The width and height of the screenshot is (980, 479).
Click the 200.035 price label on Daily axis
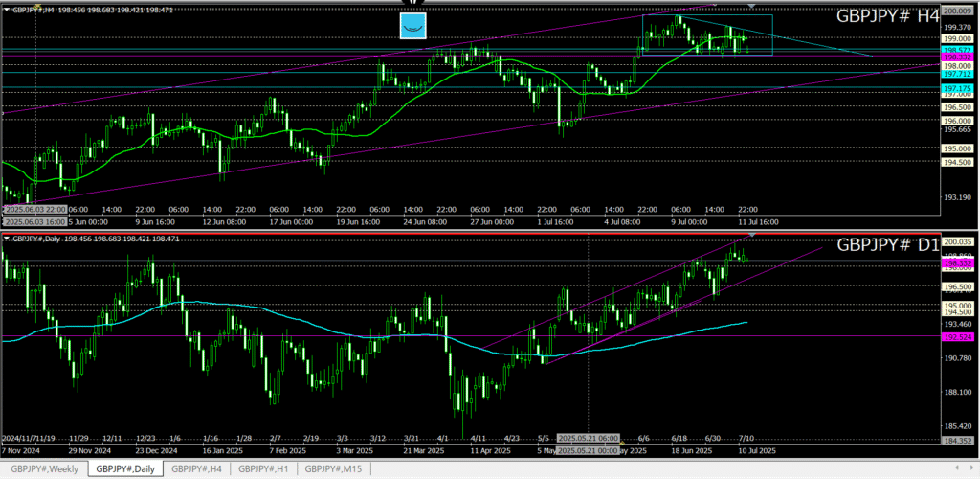pos(957,241)
